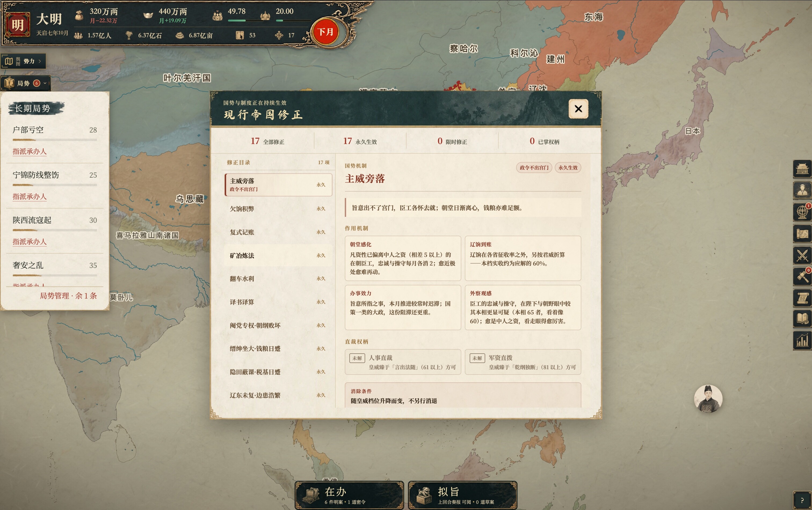Open the gavel judgment icon
This screenshot has height=510, width=812.
802,276
